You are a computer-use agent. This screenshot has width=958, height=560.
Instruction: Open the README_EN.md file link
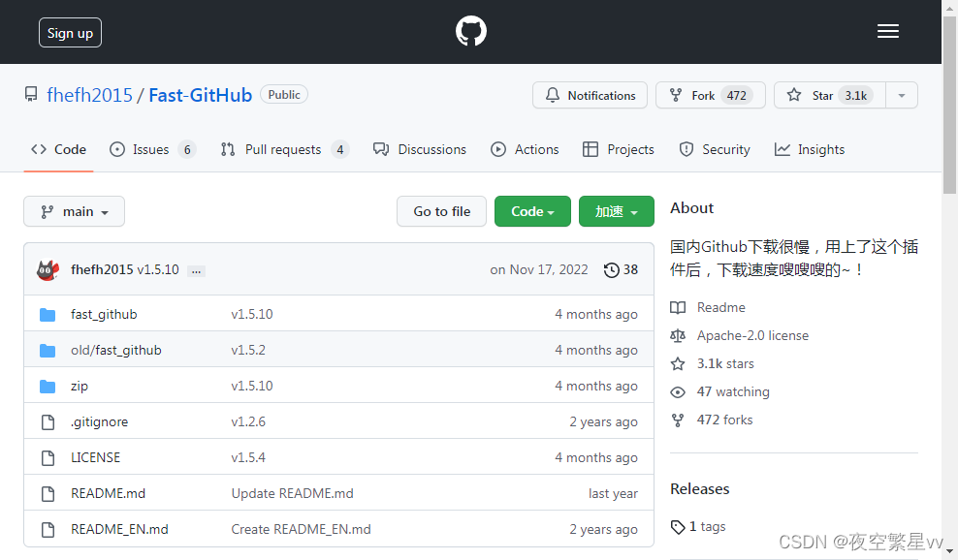tap(120, 529)
